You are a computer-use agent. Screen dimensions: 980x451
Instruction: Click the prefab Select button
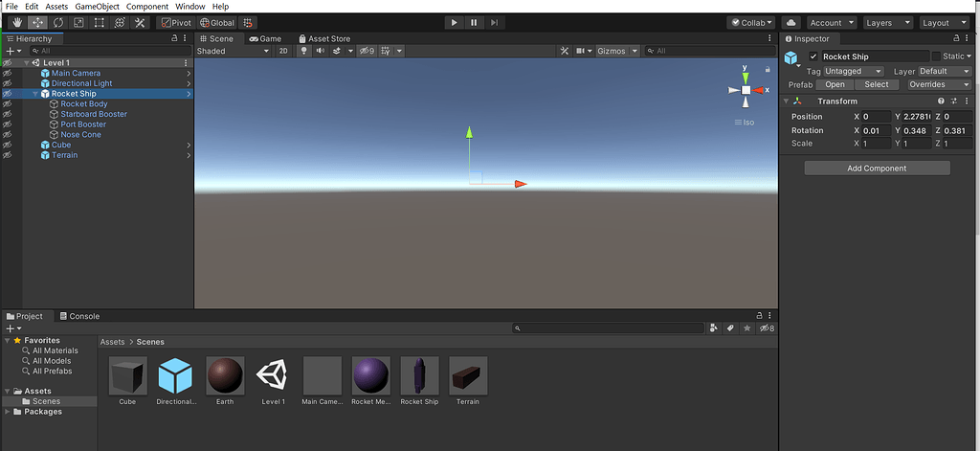click(x=877, y=84)
